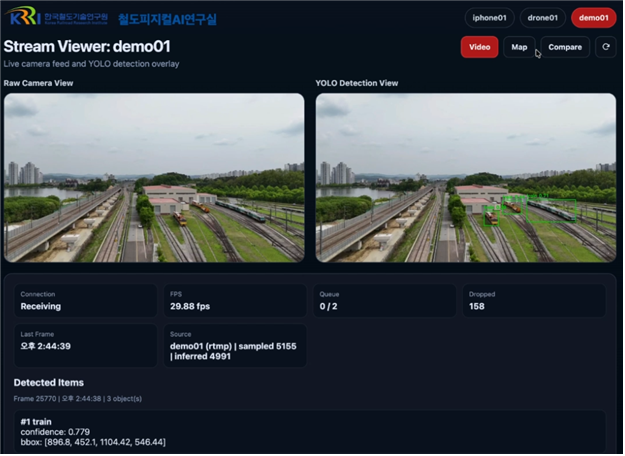Select the demo01 stream
625x456 pixels.
pos(595,18)
